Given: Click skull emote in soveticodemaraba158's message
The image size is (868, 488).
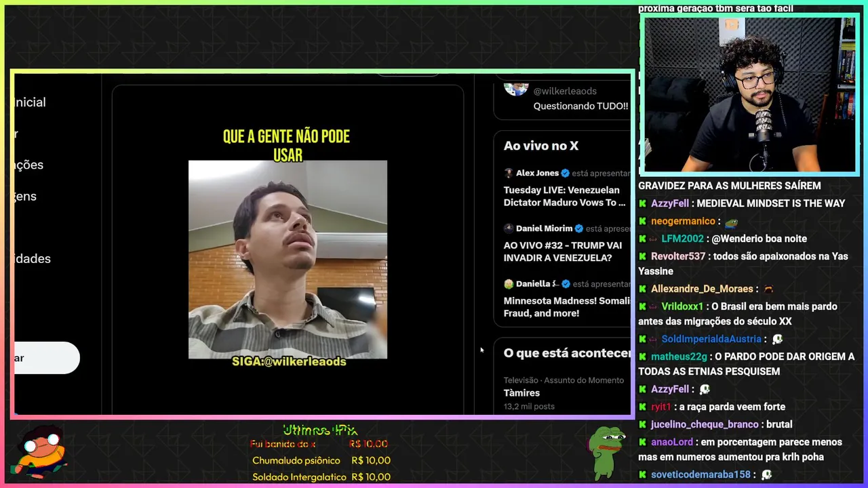Looking at the screenshot, I should click(x=766, y=475).
